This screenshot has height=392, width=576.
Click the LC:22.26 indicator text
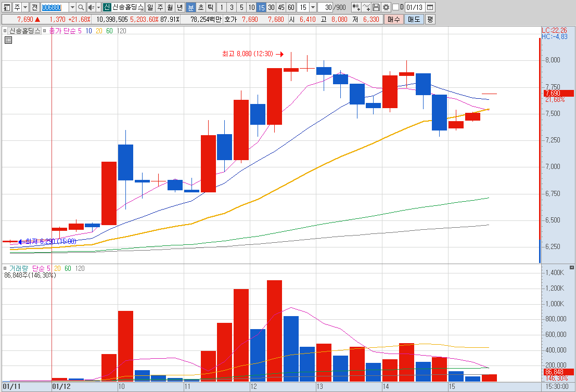coord(554,31)
